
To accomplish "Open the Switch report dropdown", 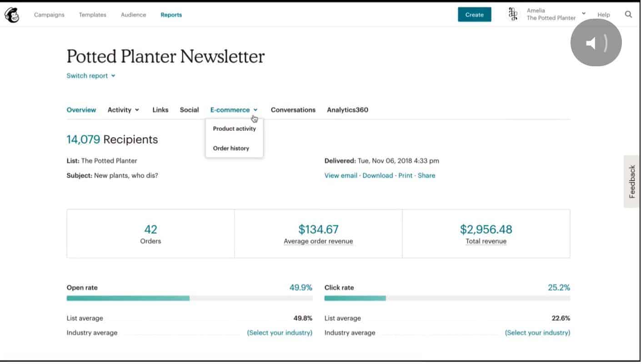I will 91,76.
